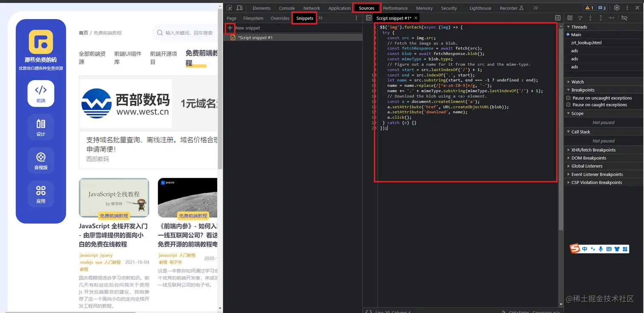Open the Security panel
Screen dimensions: 644x313
tap(449, 8)
